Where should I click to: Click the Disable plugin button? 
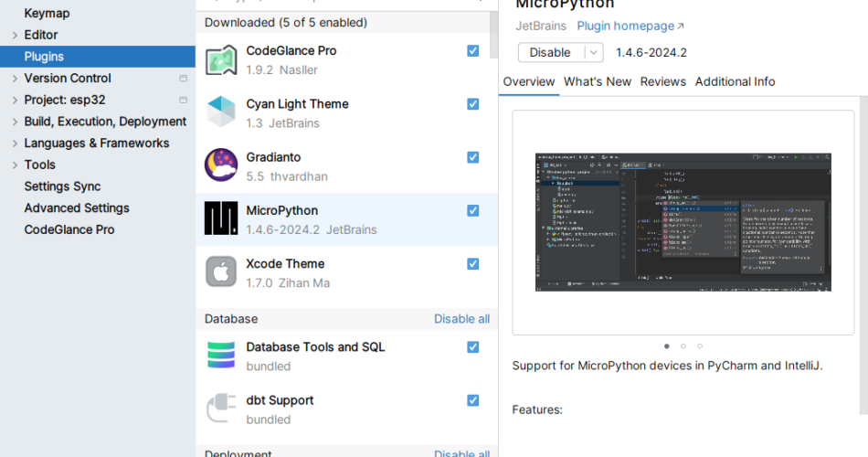click(x=550, y=53)
